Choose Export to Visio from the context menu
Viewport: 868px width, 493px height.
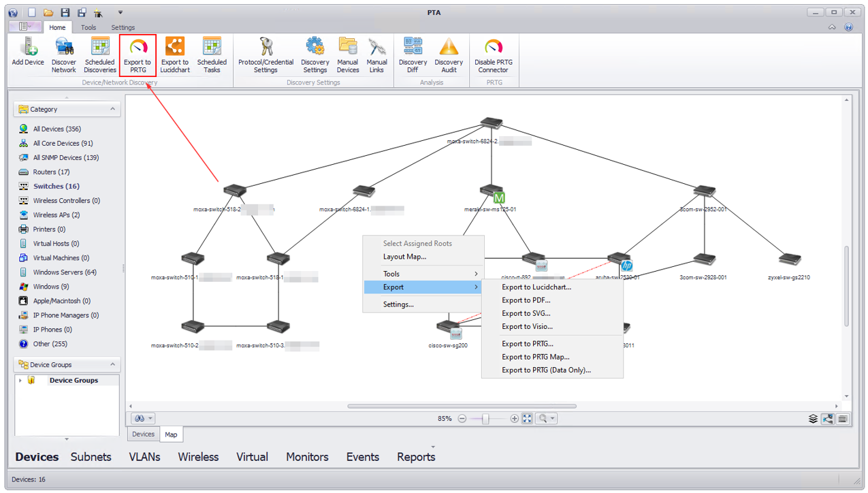pyautogui.click(x=528, y=328)
